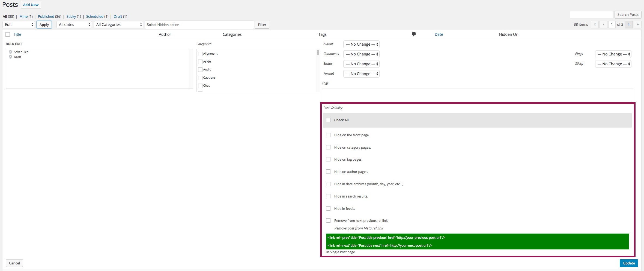Check the Audio category

[200, 70]
